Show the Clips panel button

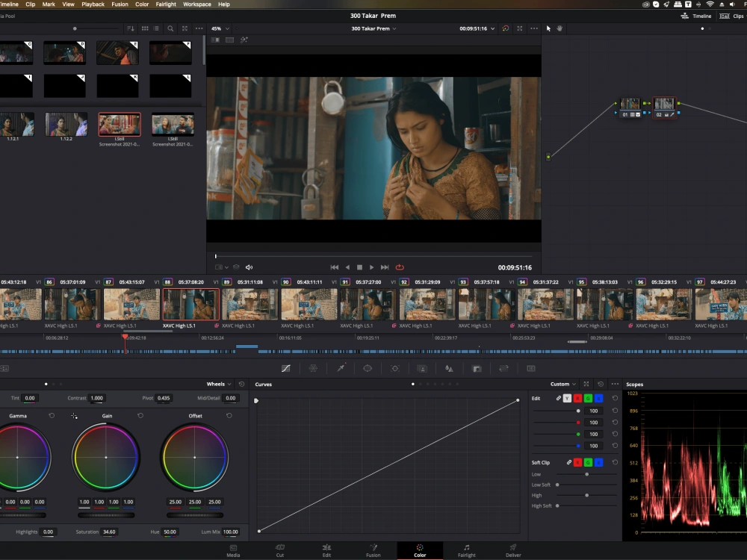[x=731, y=16]
